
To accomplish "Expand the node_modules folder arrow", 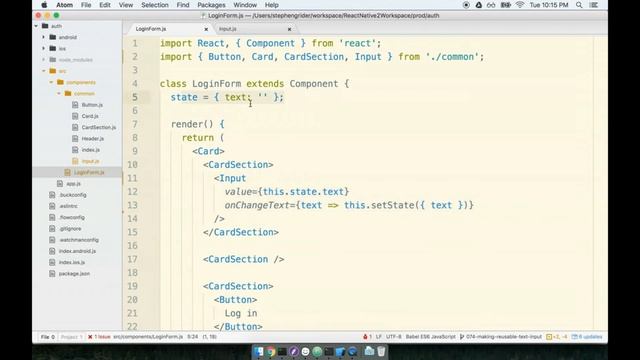I will 44,60.
